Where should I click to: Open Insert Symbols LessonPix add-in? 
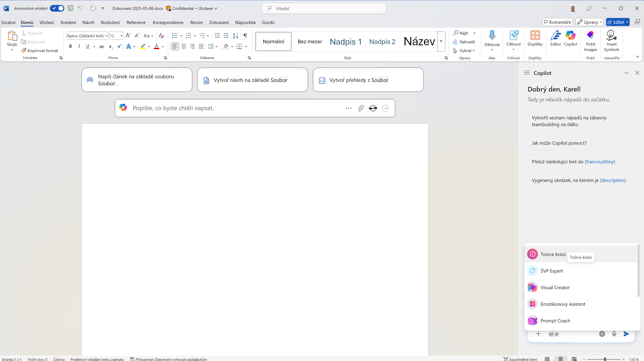click(611, 41)
